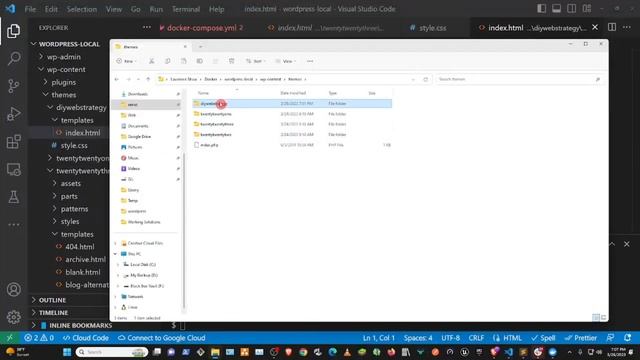Click errors and warnings count in status bar
The image size is (640, 360).
[39, 338]
